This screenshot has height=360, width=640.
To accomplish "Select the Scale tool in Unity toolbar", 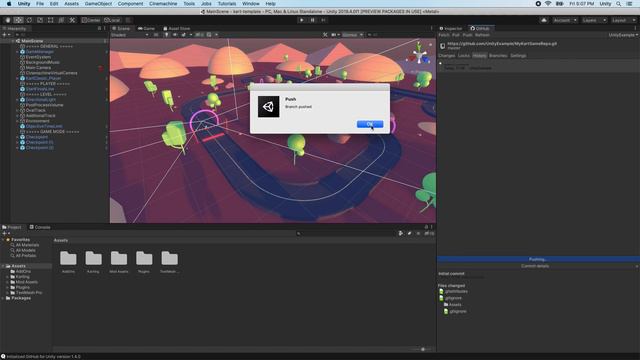I will pos(40,20).
